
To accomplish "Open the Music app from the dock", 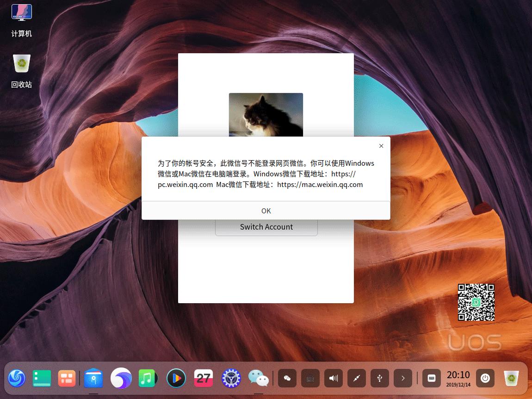I will point(148,378).
